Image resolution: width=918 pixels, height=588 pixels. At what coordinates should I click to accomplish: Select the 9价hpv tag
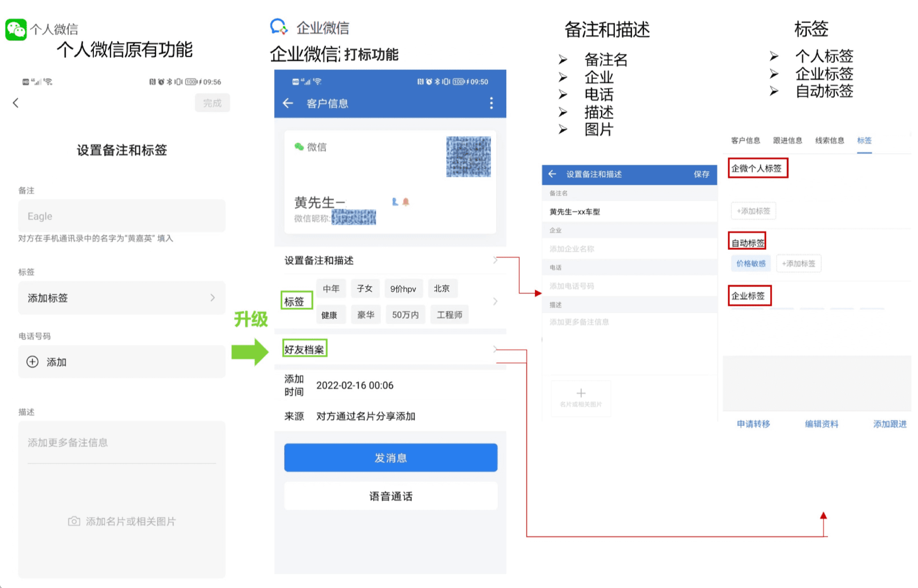(403, 289)
